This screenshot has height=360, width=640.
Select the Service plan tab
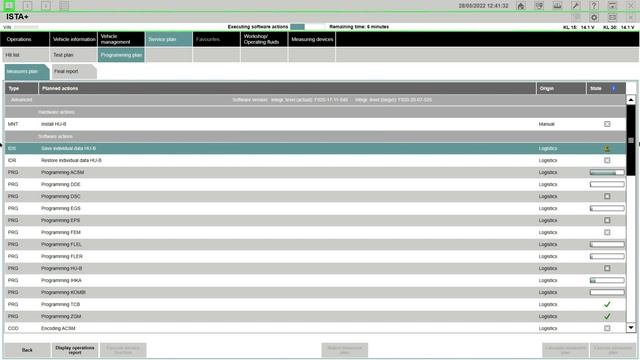click(169, 39)
